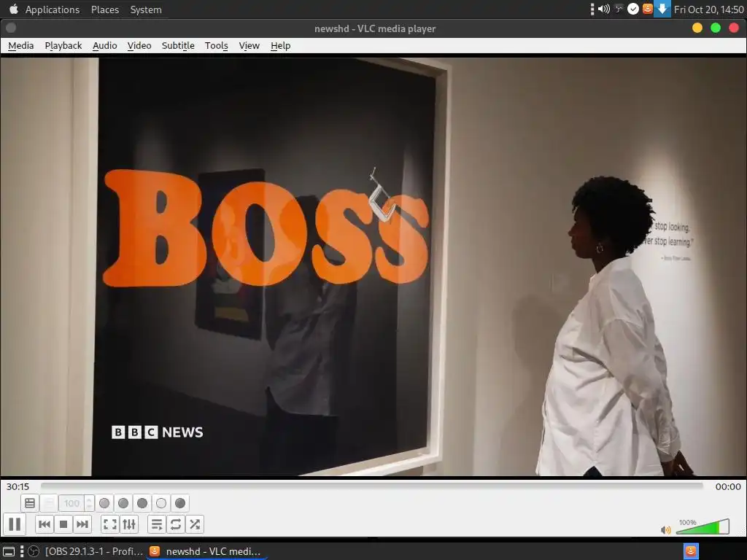Click the video area showing BOSS artwork

(x=373, y=267)
